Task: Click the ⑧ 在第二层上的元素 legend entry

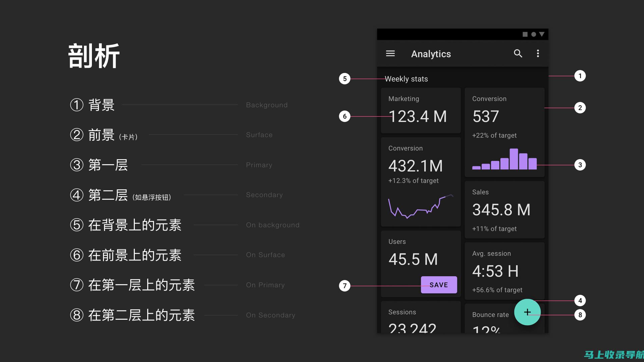Action: pyautogui.click(x=132, y=315)
